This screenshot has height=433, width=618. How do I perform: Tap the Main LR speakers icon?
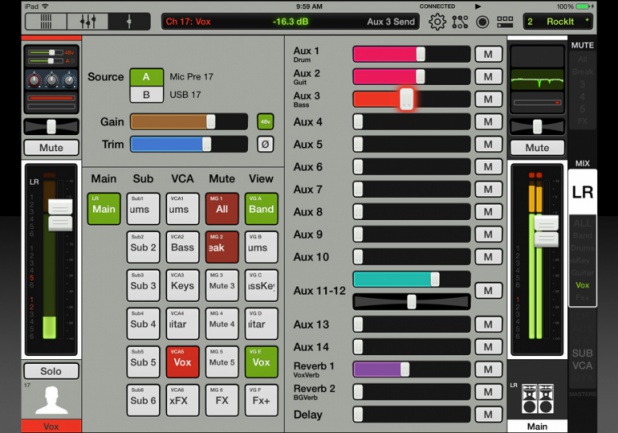[x=538, y=399]
